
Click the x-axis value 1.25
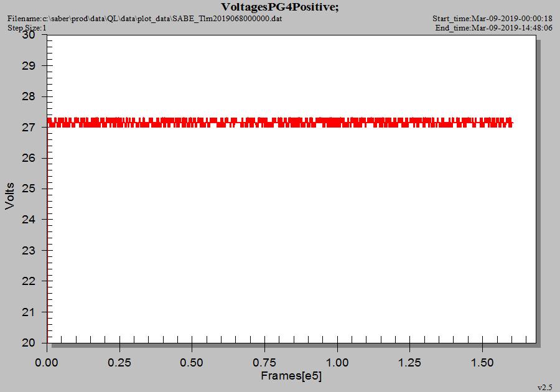pyautogui.click(x=409, y=363)
